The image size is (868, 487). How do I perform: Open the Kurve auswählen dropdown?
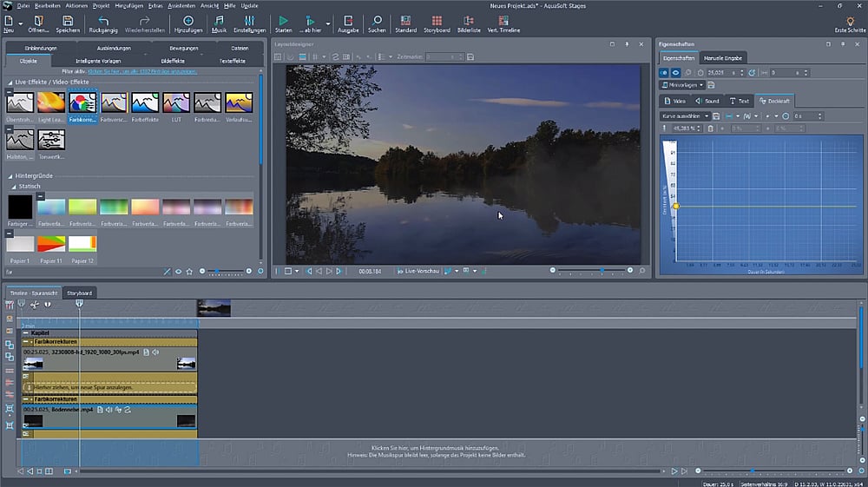(x=685, y=115)
